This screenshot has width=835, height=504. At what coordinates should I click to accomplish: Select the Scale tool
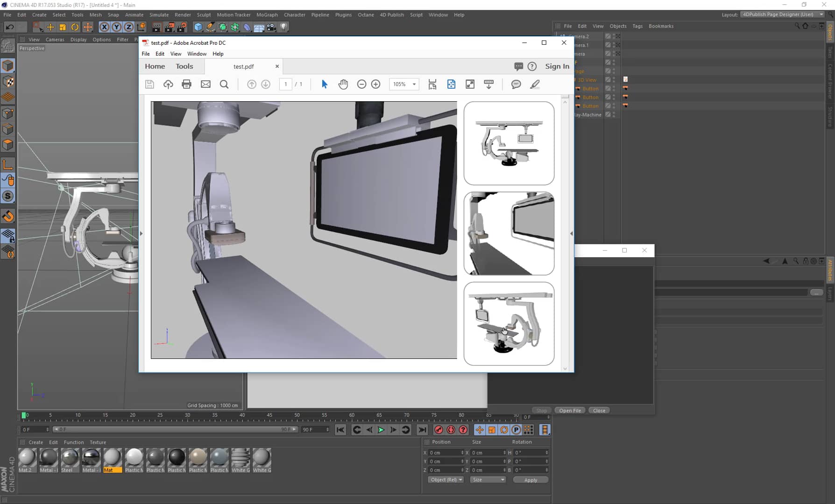[x=63, y=27]
